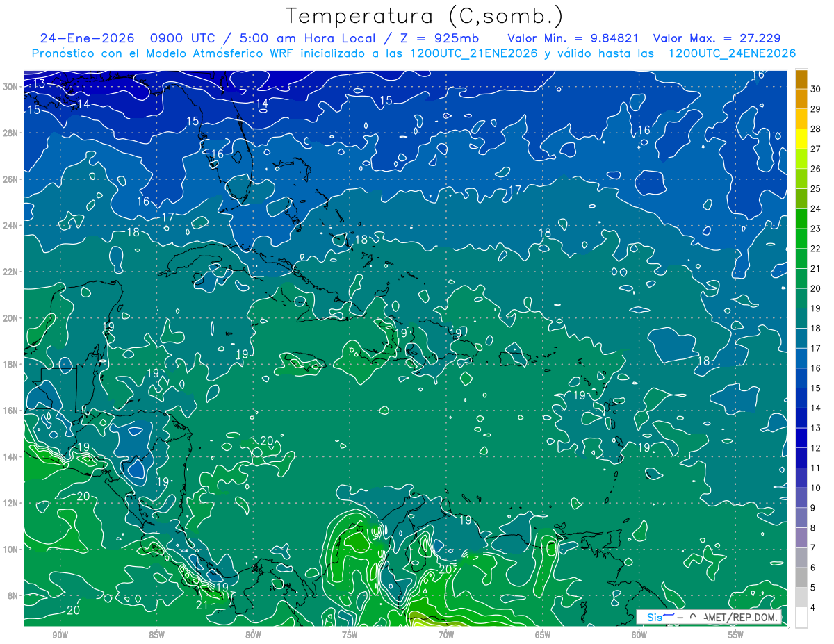
Task: Click the "Valor Max. = 27.229" value
Action: point(718,38)
